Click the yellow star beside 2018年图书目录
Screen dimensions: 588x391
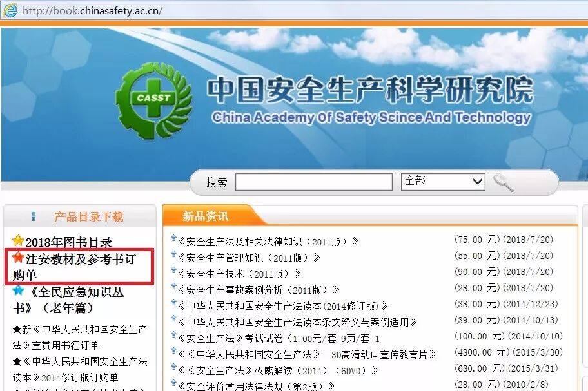click(x=18, y=241)
